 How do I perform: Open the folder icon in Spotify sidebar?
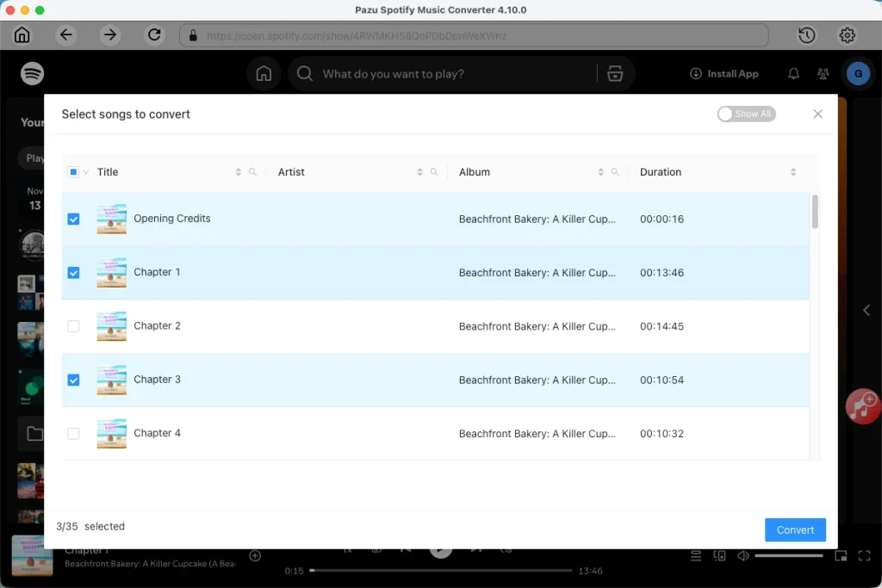[x=34, y=433]
